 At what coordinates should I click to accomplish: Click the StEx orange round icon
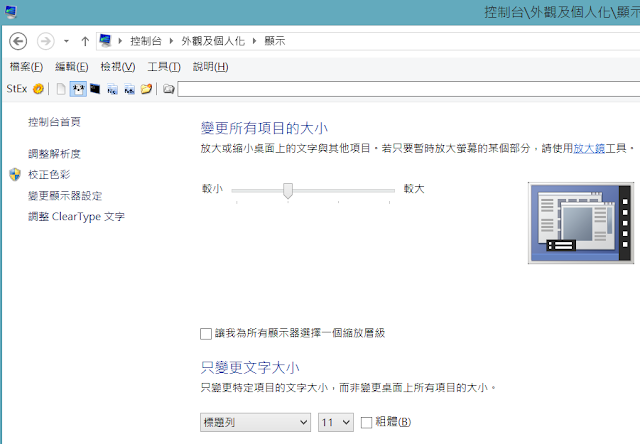pos(39,89)
